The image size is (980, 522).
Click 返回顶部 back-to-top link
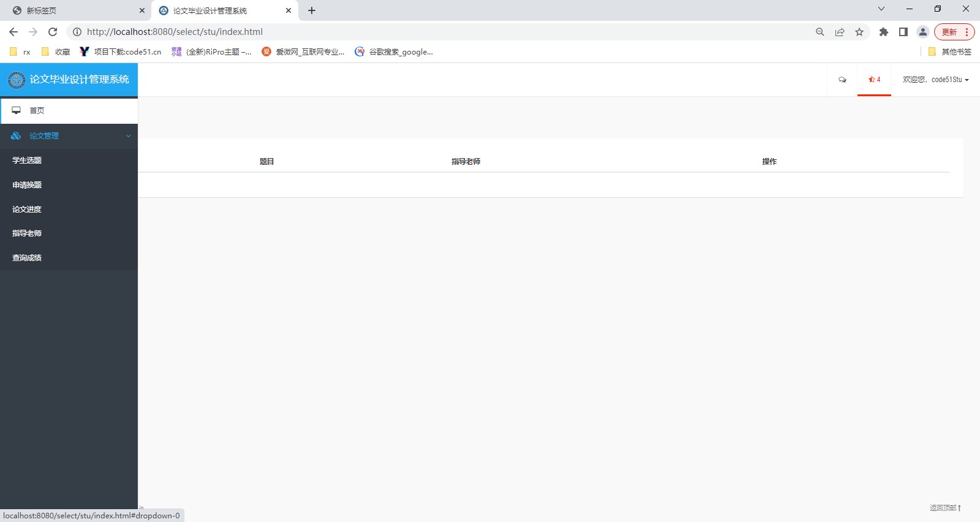tap(945, 508)
